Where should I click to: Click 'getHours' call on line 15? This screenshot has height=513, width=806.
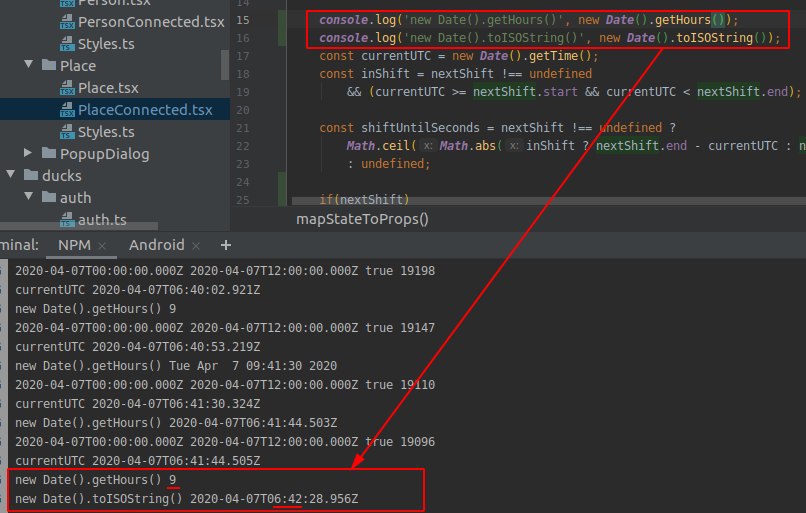click(683, 20)
